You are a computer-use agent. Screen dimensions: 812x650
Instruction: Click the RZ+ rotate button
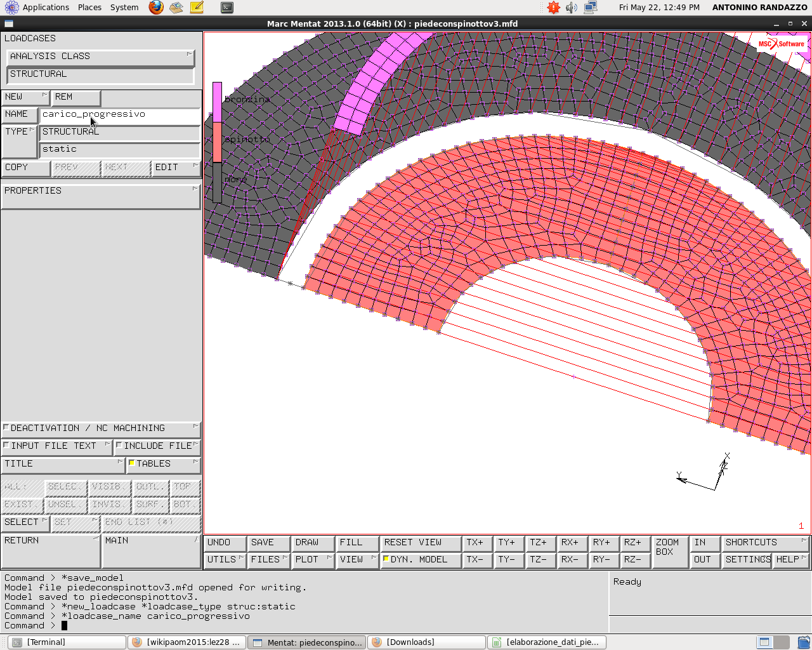[636, 543]
